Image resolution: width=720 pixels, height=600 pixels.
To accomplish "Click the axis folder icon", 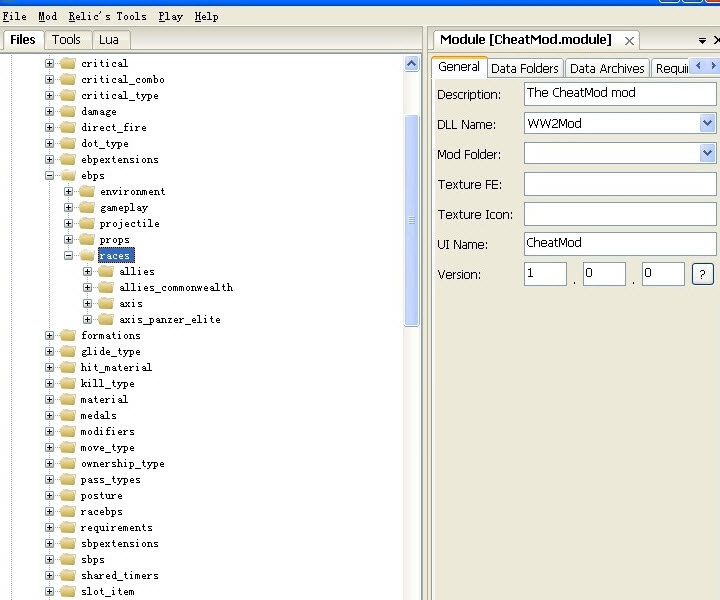I will point(106,303).
